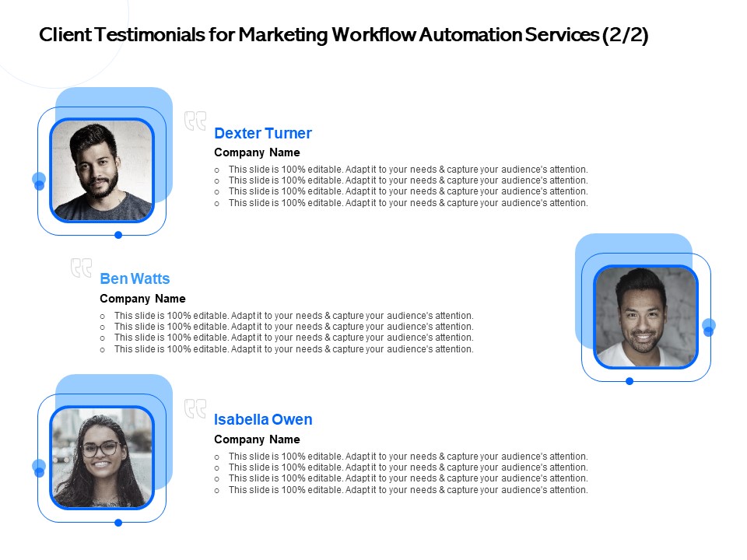747x560 pixels.
Task: Click the first bullet line under Dexter Turner
Action: click(x=402, y=170)
